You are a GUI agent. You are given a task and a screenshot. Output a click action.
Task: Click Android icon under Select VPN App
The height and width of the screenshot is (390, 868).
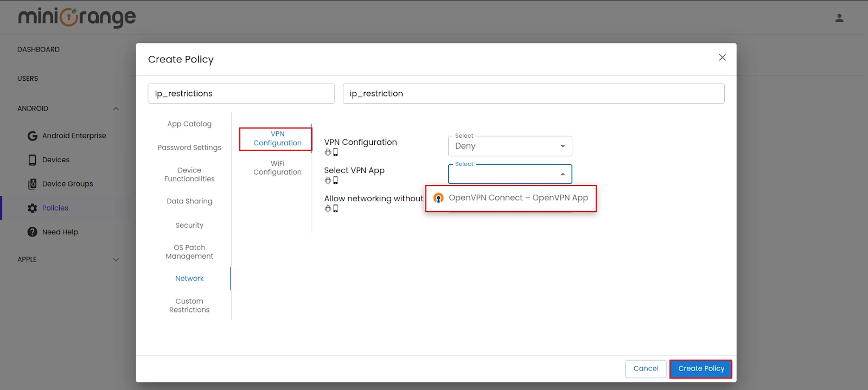(328, 181)
